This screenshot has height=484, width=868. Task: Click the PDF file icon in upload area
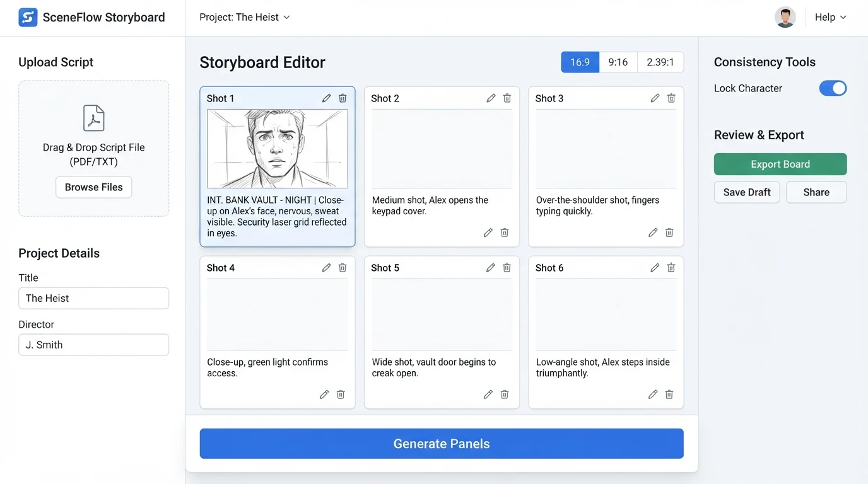[93, 118]
